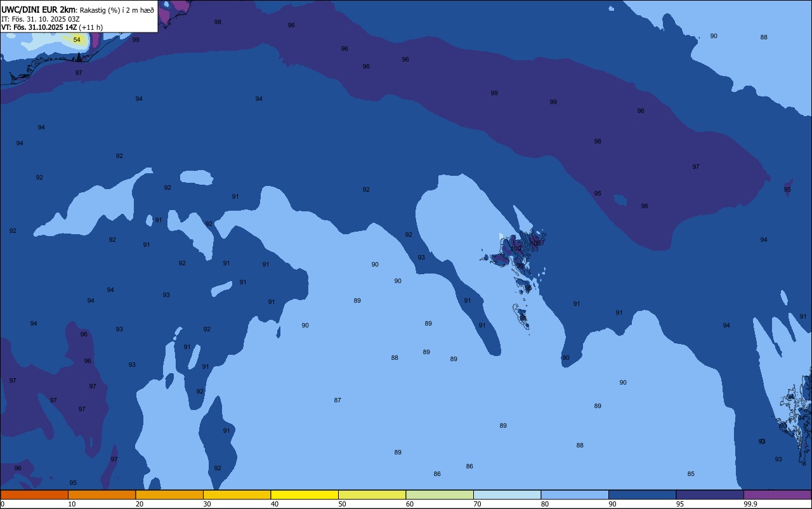Click the 60–70 pale green legend swatch
812x509 pixels.
point(440,494)
